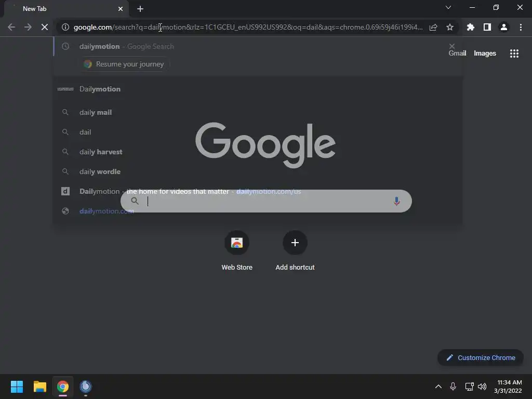Click the Google search box
Viewport: 532px width, 399px height.
[266, 201]
